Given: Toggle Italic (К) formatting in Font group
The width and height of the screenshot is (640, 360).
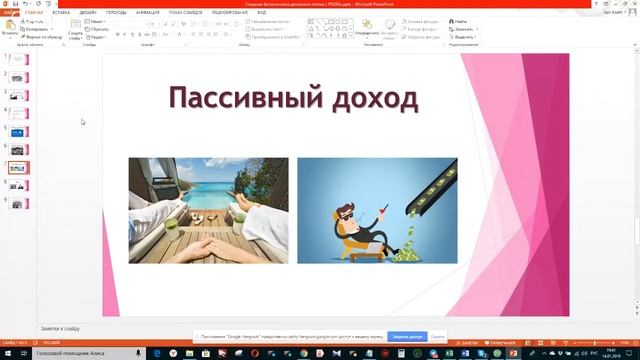Looking at the screenshot, I should (x=124, y=35).
